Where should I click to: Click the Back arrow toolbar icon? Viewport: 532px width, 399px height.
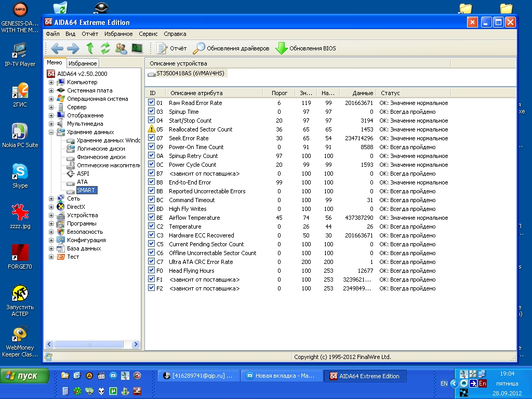click(57, 48)
